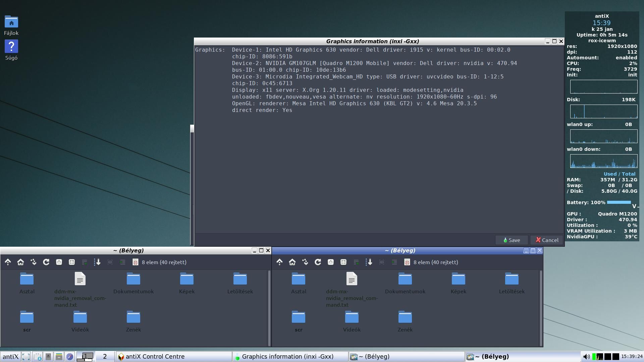Enlarge icons in inactive gray-titled Bélyeg window

tap(59, 262)
